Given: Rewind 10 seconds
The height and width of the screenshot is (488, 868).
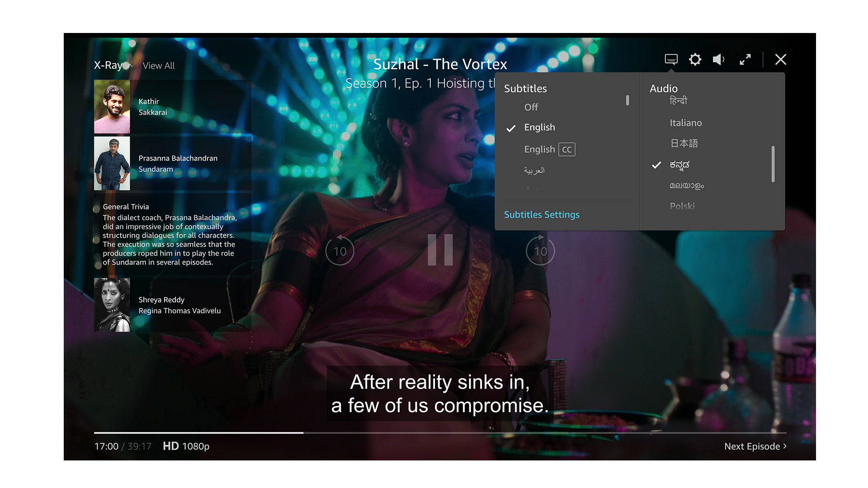Looking at the screenshot, I should [340, 250].
